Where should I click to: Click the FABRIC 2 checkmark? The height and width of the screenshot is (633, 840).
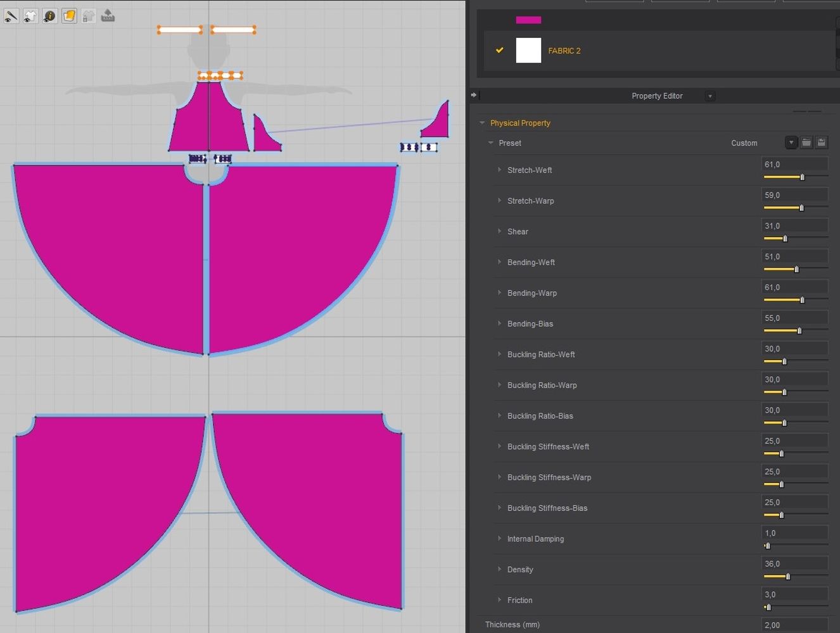(x=500, y=50)
